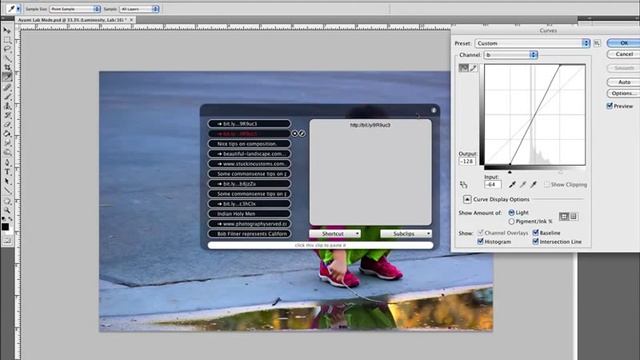Click the black point slider under curve
Viewport: 640px width, 360px height.
point(510,172)
